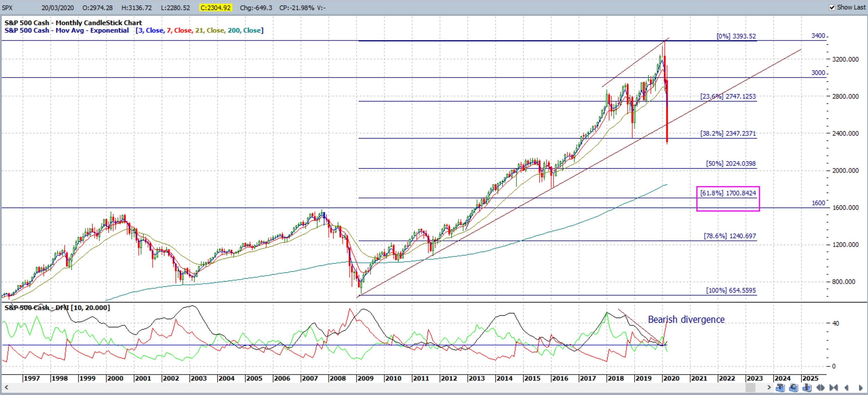868x395 pixels.
Task: Click the blue exclamation-mark icon in bottom toolbar
Action: click(x=807, y=387)
